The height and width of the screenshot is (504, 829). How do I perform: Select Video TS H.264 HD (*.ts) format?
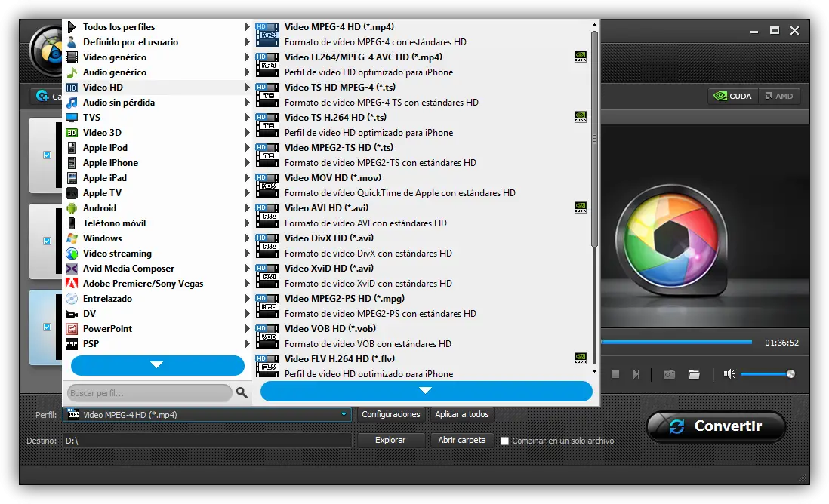[421, 124]
